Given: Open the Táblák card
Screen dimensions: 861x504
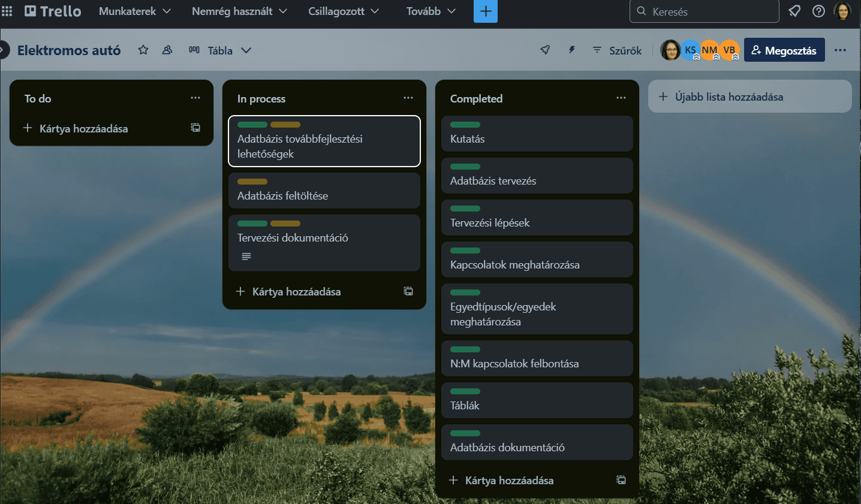Looking at the screenshot, I should click(x=537, y=400).
